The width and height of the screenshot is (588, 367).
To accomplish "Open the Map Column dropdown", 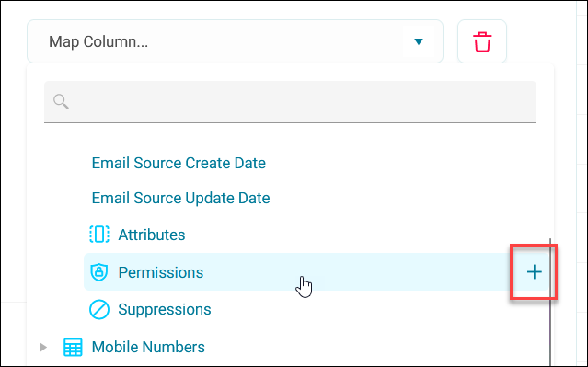I will click(235, 41).
